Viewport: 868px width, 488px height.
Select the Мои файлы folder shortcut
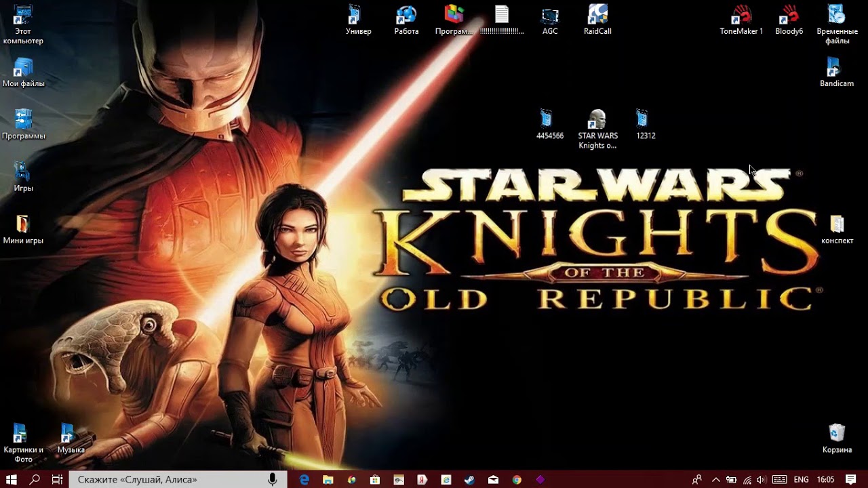tap(23, 73)
